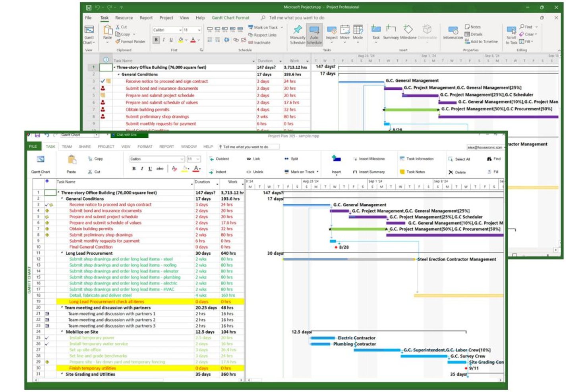Click the alex@housatonic.com account button
Viewport: 588px width, 392px height.
coord(485,147)
